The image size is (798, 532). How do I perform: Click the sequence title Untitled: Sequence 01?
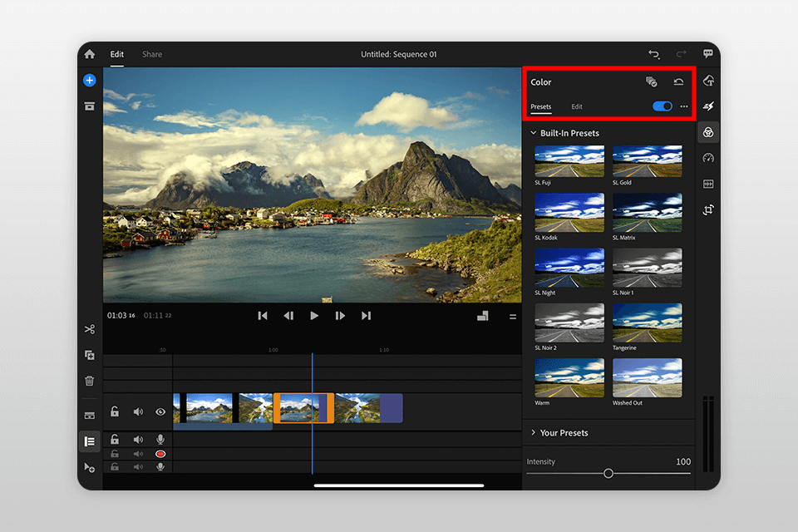(398, 55)
